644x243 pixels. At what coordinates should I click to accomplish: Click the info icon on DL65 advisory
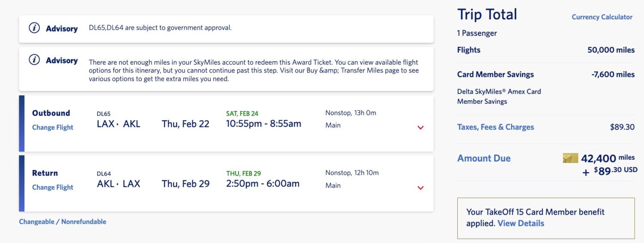pyautogui.click(x=34, y=28)
